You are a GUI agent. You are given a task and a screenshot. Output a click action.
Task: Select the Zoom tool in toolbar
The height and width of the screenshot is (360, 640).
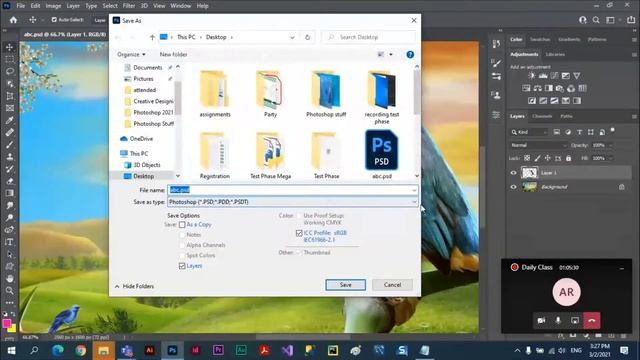point(9,291)
